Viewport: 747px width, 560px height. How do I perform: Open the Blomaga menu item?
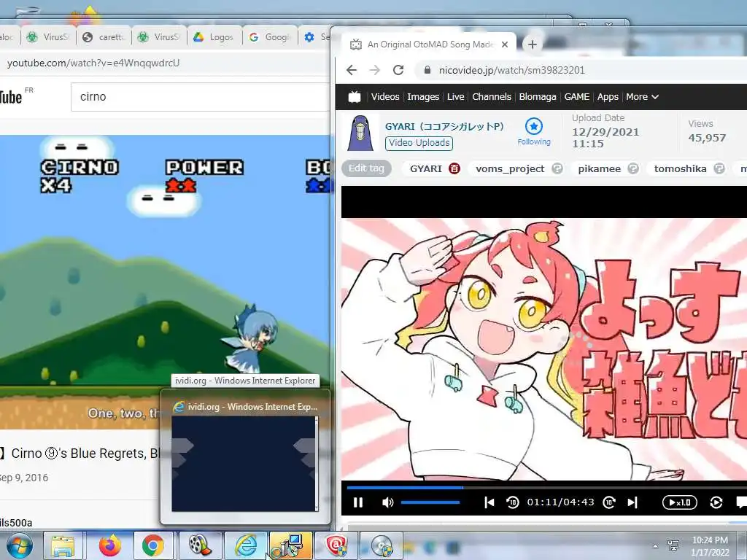[x=538, y=97]
